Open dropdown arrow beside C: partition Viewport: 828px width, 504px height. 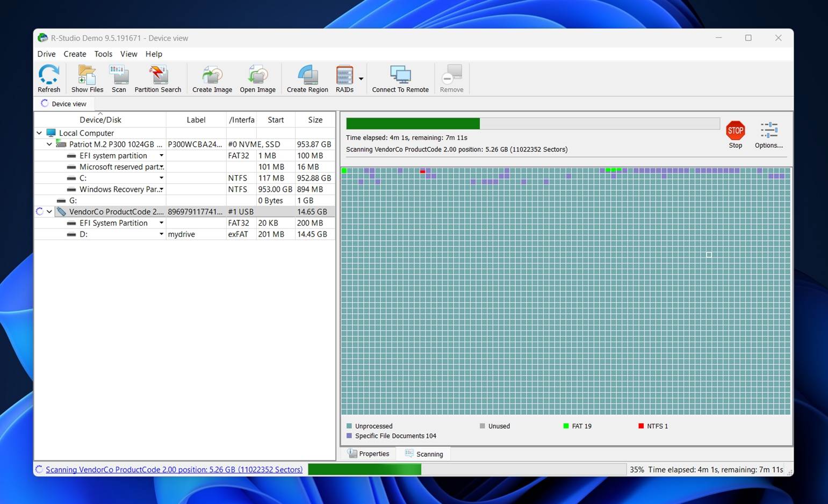click(161, 178)
